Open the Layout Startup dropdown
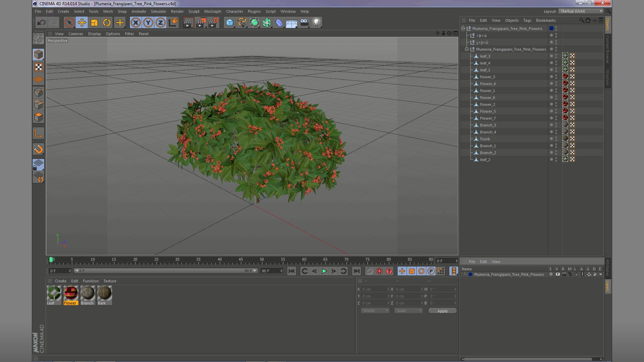The image size is (644, 362). pyautogui.click(x=581, y=11)
